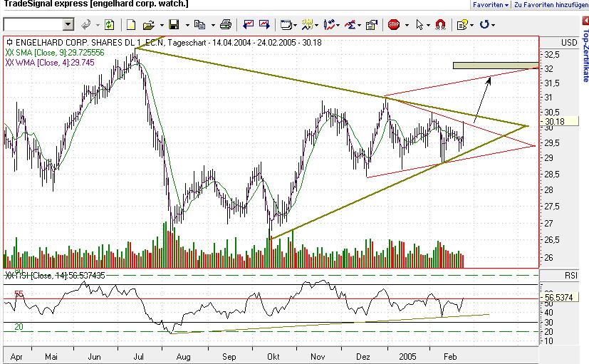Toggle the red magnet snap tool
The width and height of the screenshot is (589, 364).
[440, 25]
